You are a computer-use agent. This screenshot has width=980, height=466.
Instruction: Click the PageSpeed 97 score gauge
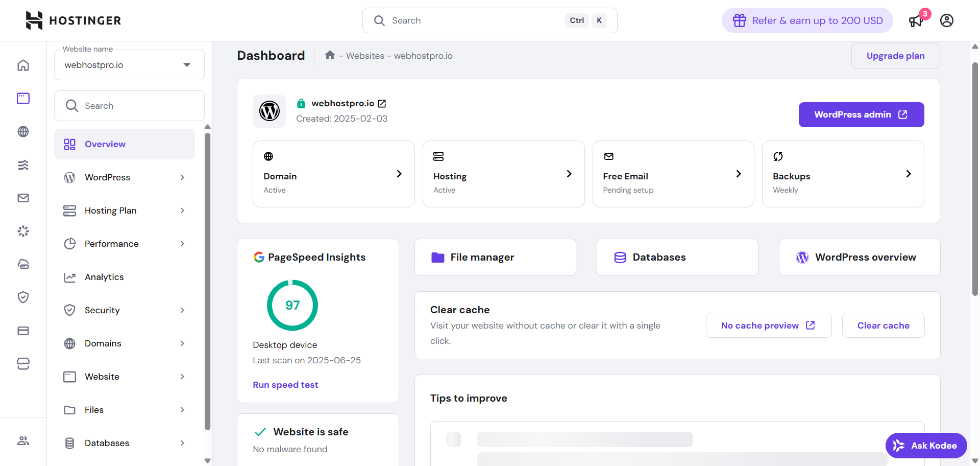pos(292,305)
